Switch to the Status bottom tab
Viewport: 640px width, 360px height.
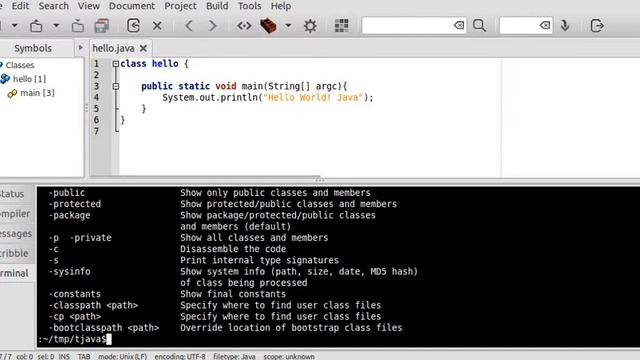(12, 194)
